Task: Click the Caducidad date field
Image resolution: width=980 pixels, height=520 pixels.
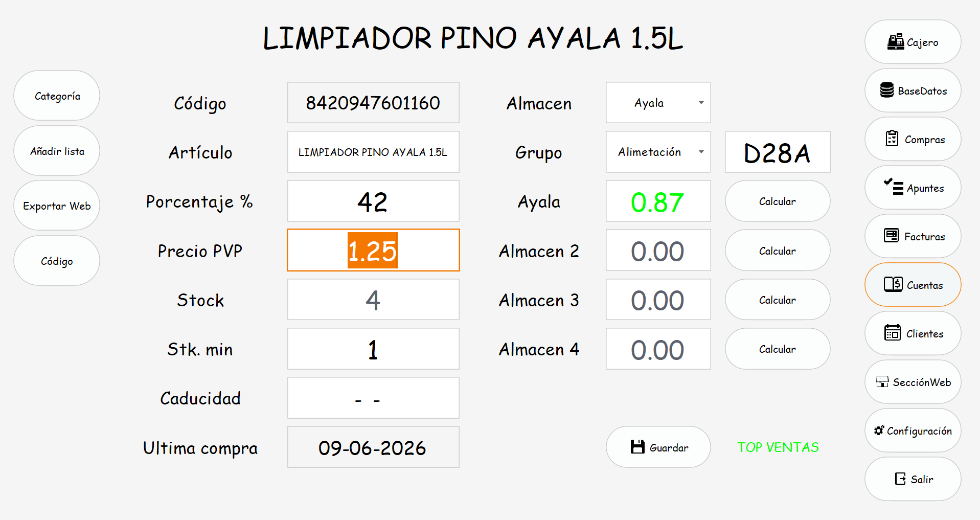Action: point(373,398)
